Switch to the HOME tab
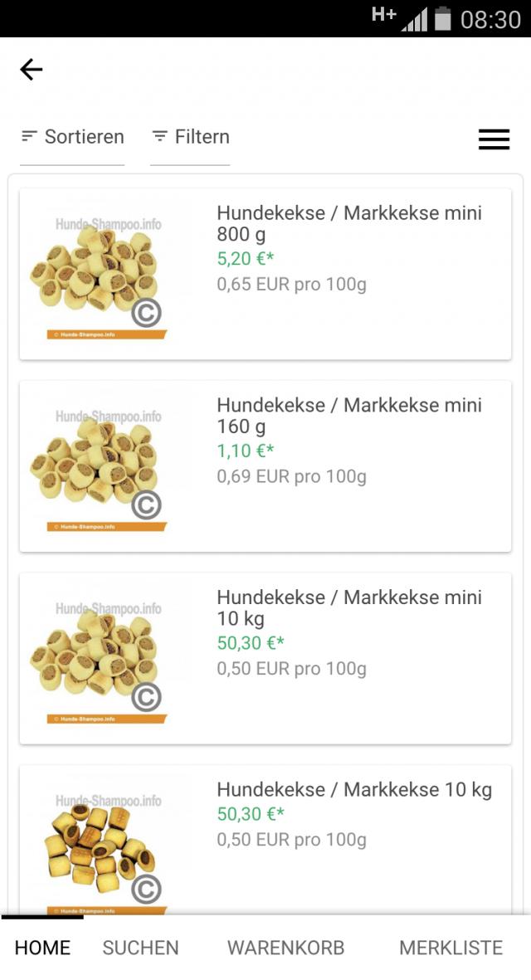 click(x=42, y=948)
